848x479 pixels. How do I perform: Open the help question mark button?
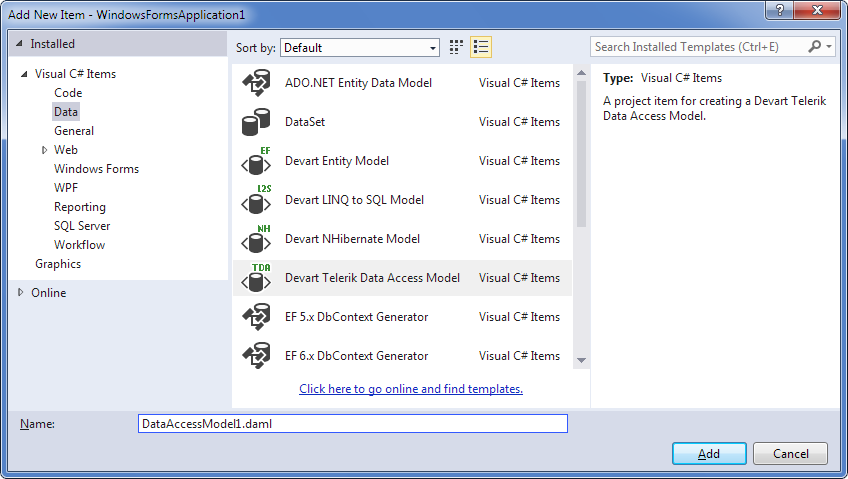click(780, 10)
